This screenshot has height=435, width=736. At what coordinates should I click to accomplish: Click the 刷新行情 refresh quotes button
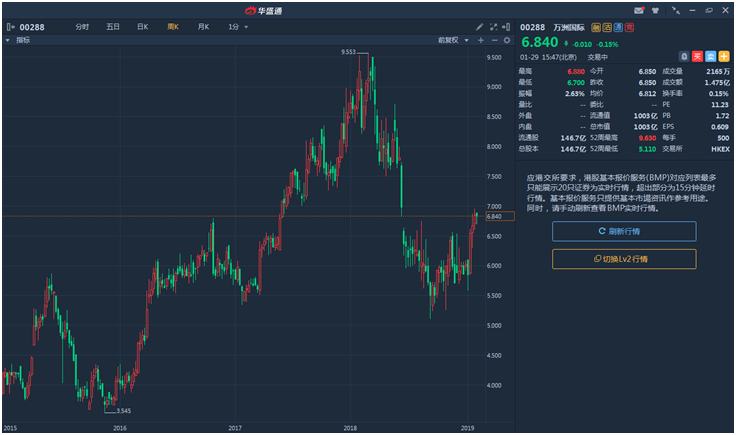click(624, 231)
